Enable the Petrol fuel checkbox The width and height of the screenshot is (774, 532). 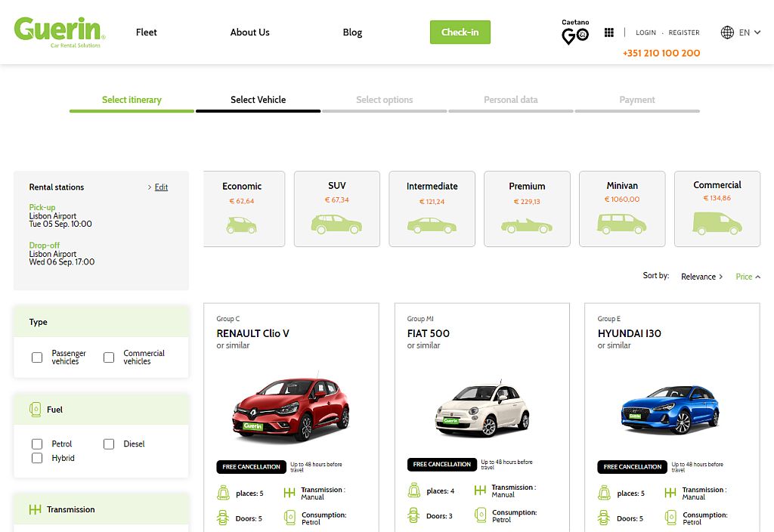click(37, 444)
